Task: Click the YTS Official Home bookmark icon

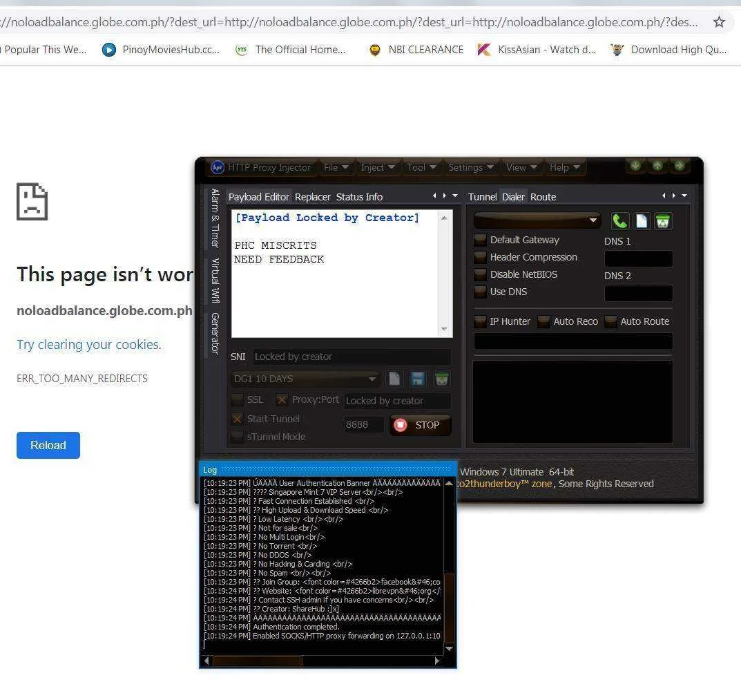Action: pos(242,50)
